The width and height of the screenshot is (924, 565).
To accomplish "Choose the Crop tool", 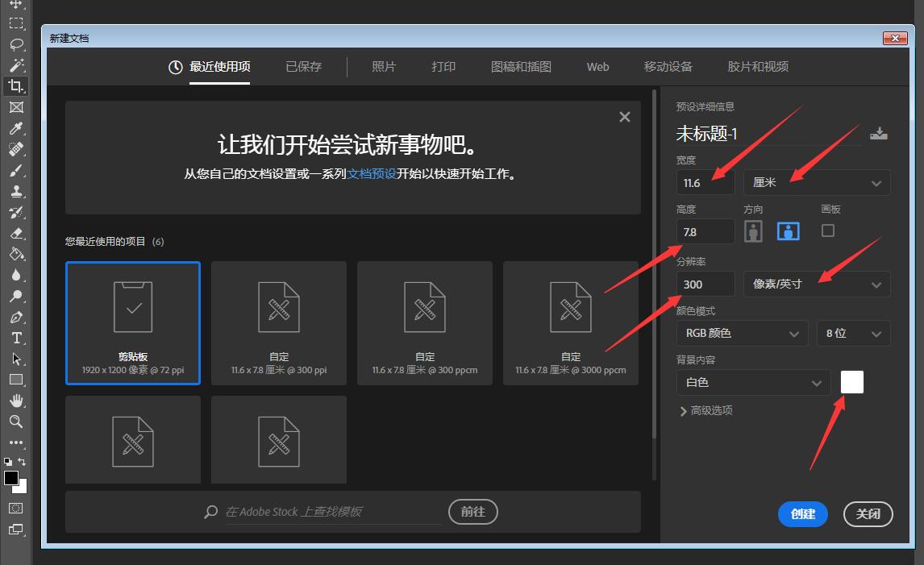I will (15, 85).
